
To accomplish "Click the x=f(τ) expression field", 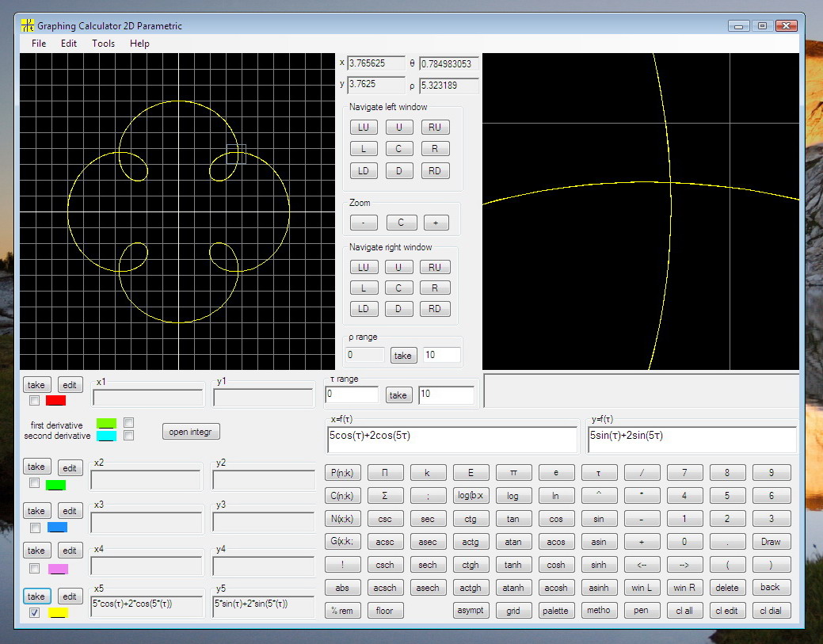I will pyautogui.click(x=452, y=440).
